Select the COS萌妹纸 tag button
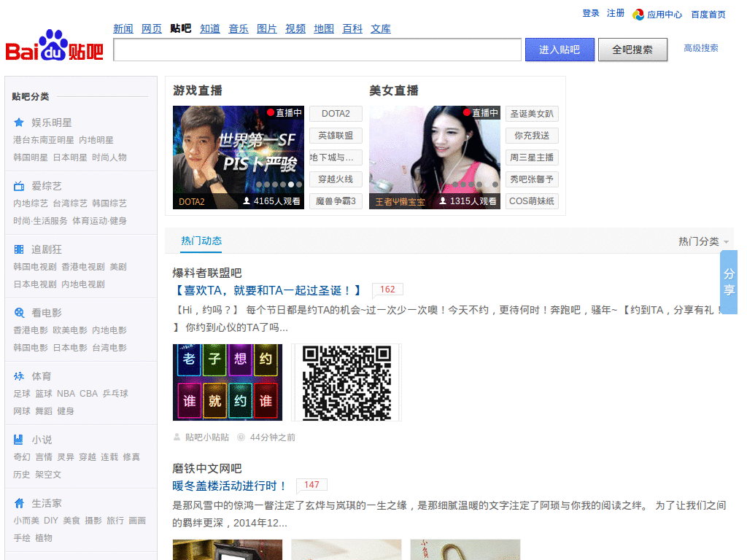The width and height of the screenshot is (747, 560). (x=532, y=201)
